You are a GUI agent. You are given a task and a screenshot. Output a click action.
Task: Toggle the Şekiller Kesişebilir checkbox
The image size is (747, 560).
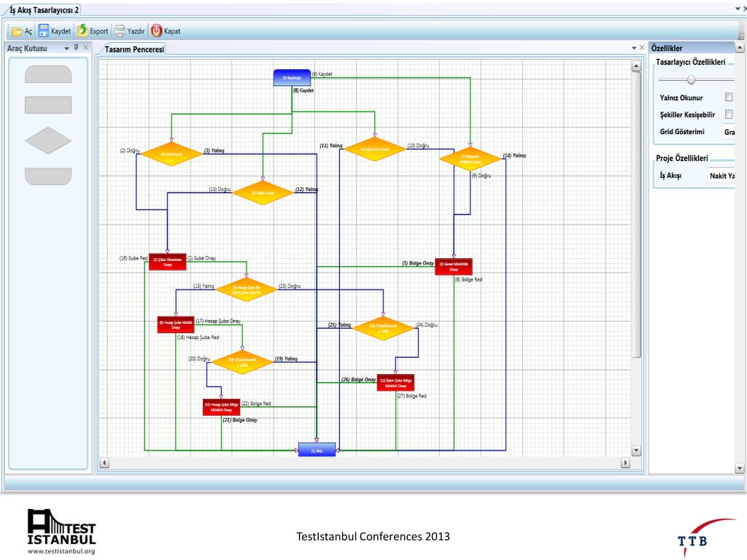coord(729,114)
